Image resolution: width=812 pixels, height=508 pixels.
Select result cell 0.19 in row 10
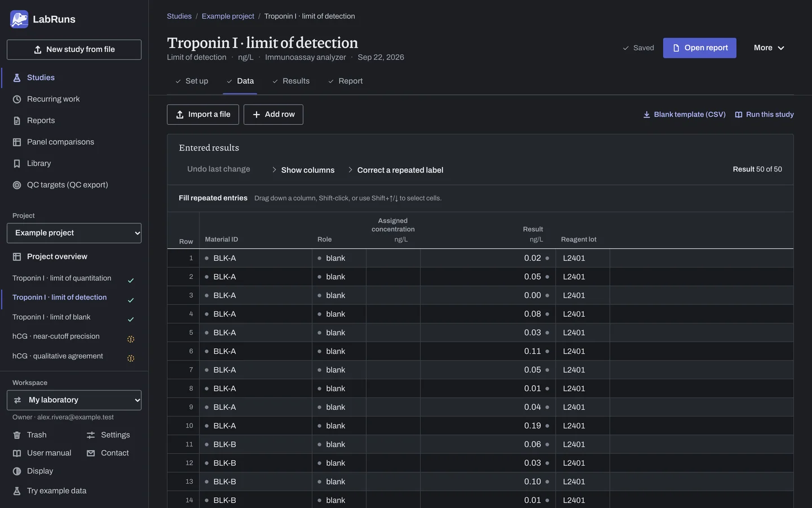[x=488, y=426]
